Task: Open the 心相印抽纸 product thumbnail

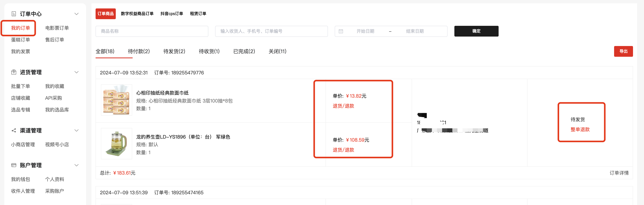Action: click(117, 100)
